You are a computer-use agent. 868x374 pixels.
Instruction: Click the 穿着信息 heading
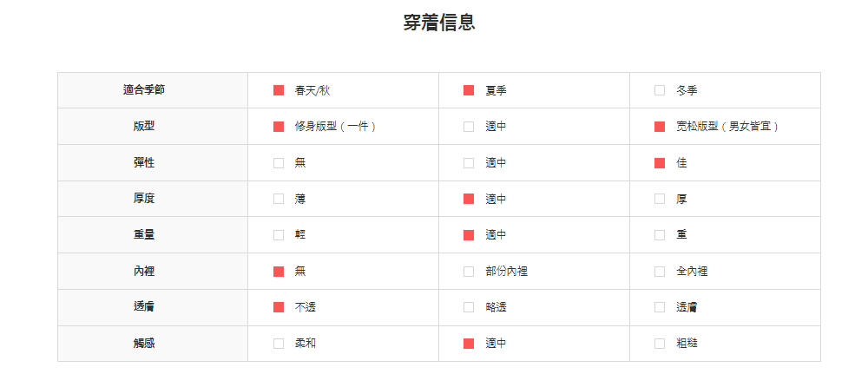point(439,23)
